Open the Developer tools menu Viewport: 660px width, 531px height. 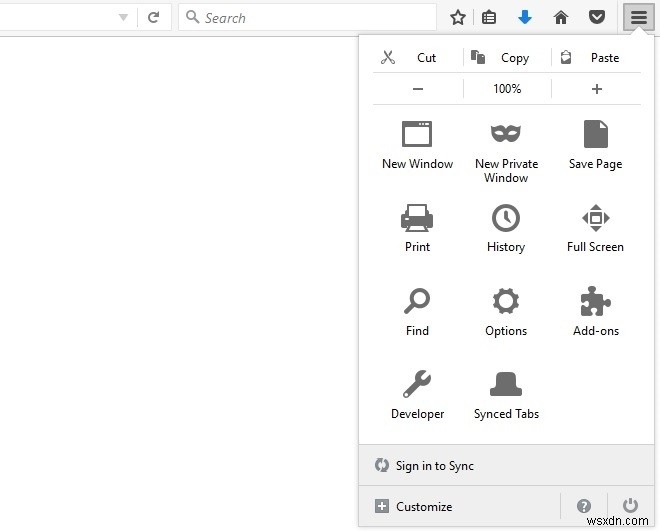coord(417,395)
